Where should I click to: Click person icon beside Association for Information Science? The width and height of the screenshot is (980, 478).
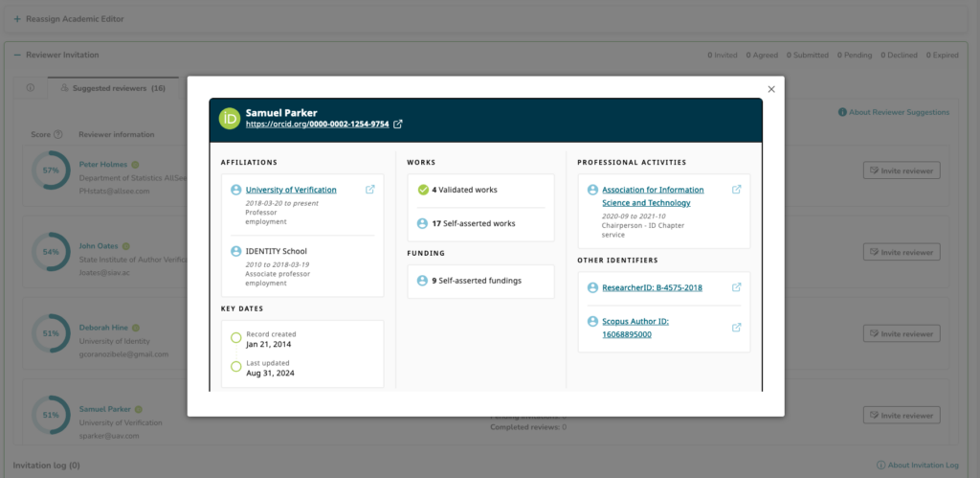(x=592, y=190)
